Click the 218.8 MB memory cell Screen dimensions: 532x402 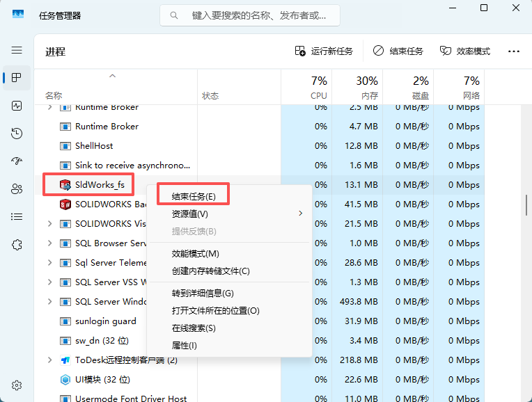(x=357, y=360)
